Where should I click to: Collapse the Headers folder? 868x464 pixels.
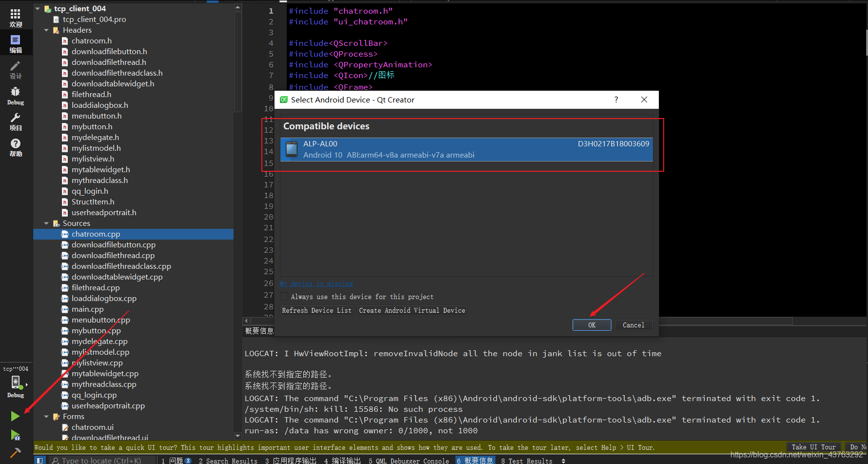pyautogui.click(x=46, y=30)
